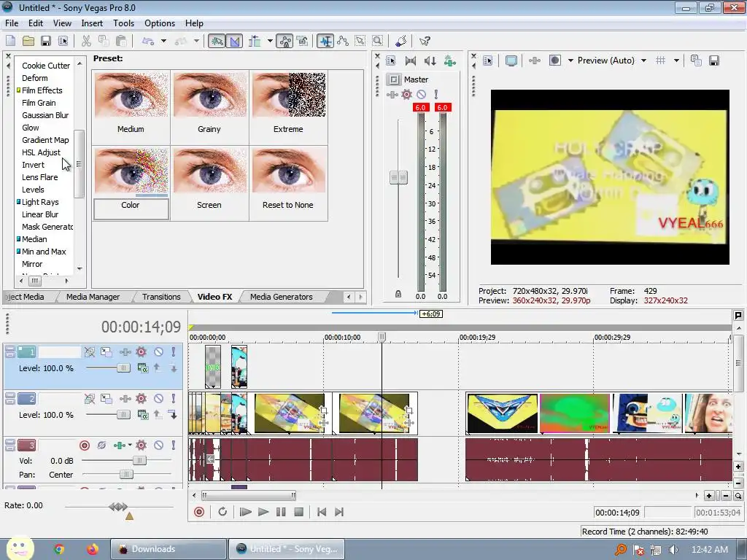
Task: Select the Normal Edit tool
Action: click(325, 41)
